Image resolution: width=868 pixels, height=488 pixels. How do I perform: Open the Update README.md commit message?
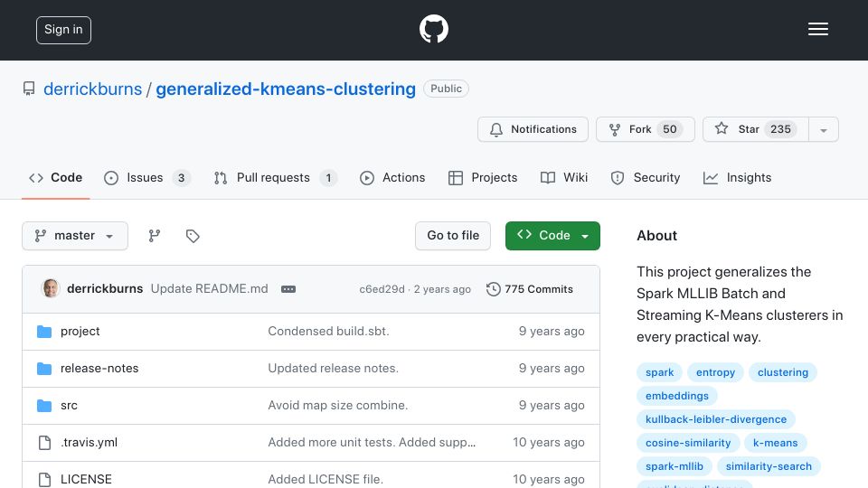point(209,289)
